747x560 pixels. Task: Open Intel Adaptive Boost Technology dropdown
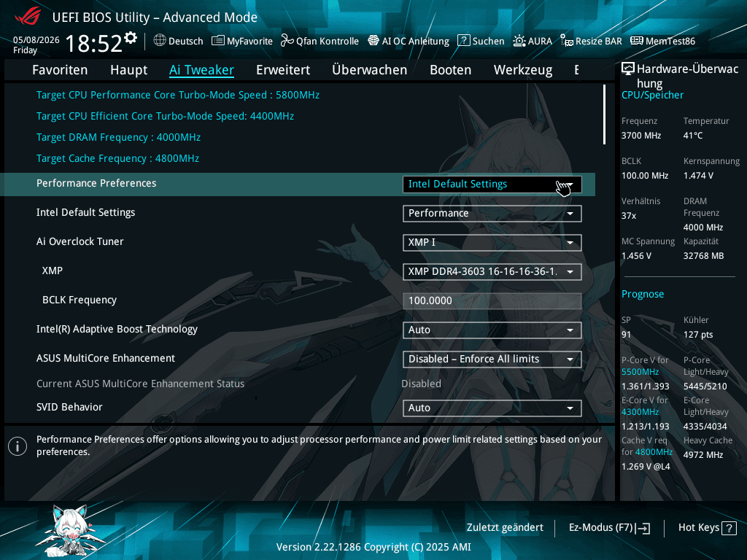point(492,330)
